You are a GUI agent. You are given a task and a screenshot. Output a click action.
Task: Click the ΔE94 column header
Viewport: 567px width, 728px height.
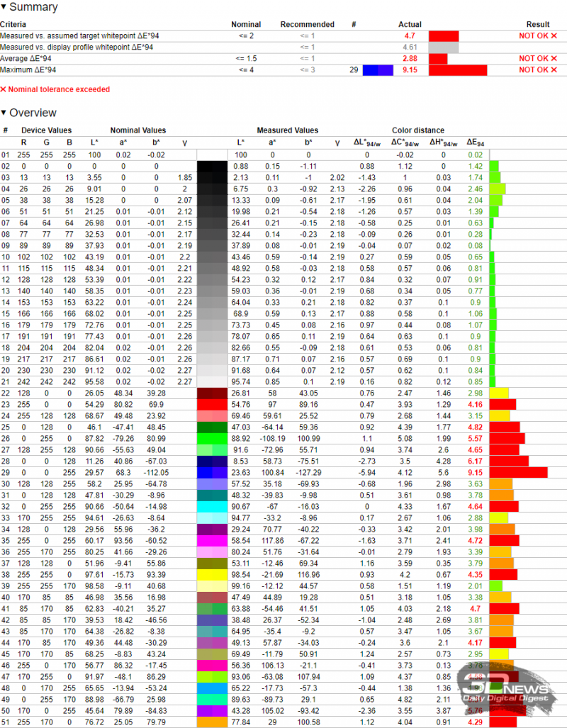[476, 142]
